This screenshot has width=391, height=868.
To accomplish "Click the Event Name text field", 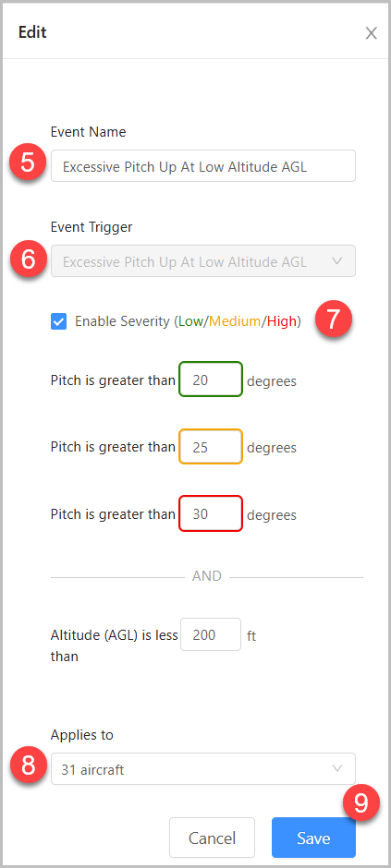I will 203,165.
